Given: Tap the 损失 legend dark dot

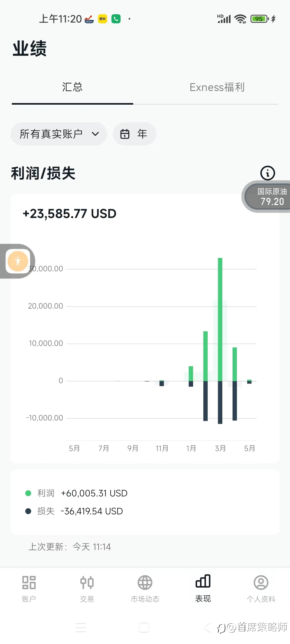Looking at the screenshot, I should [x=28, y=511].
